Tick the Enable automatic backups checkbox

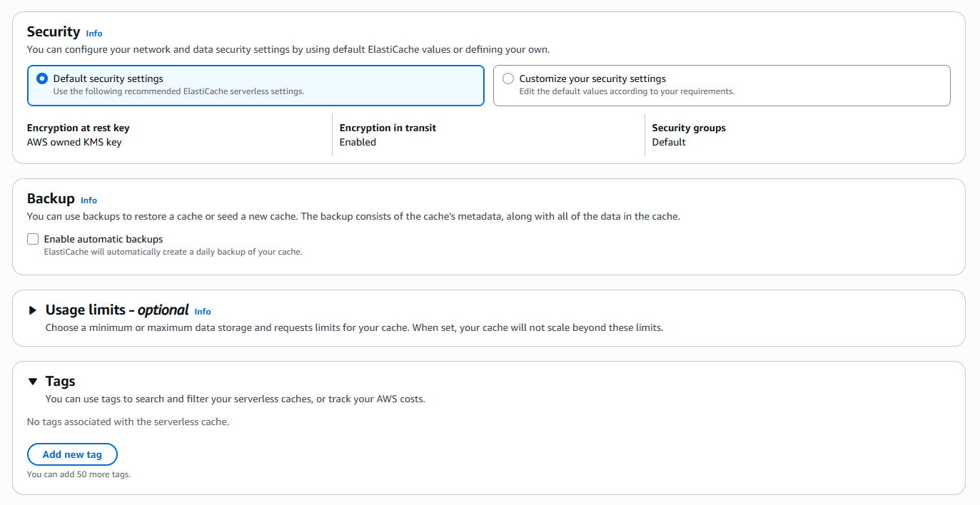(x=33, y=239)
